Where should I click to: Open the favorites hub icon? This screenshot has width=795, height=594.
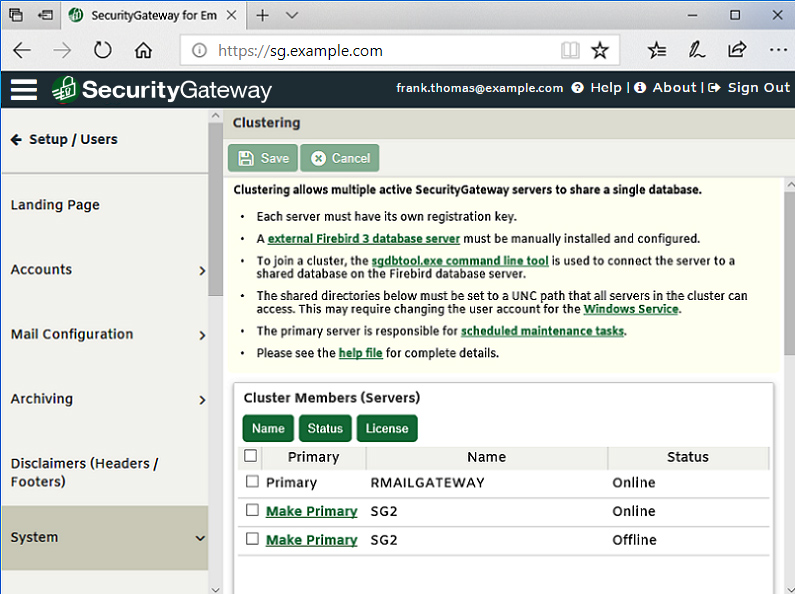pos(657,50)
